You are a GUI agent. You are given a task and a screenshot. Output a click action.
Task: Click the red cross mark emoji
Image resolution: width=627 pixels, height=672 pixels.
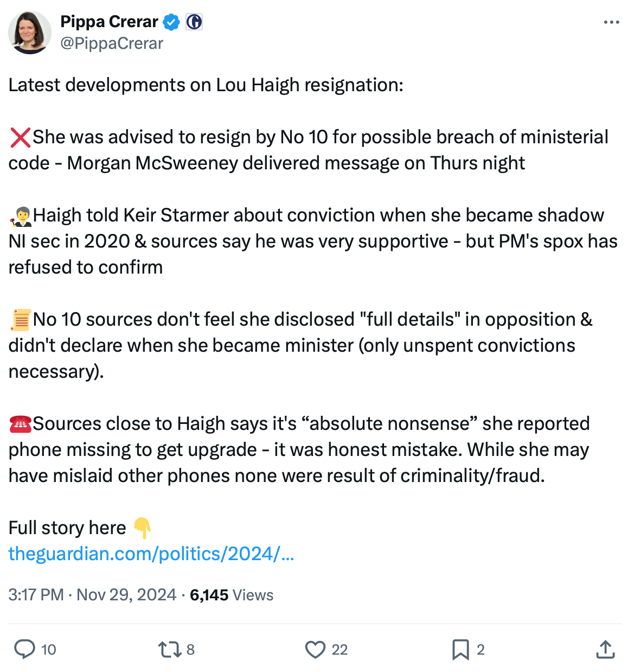pos(20,137)
